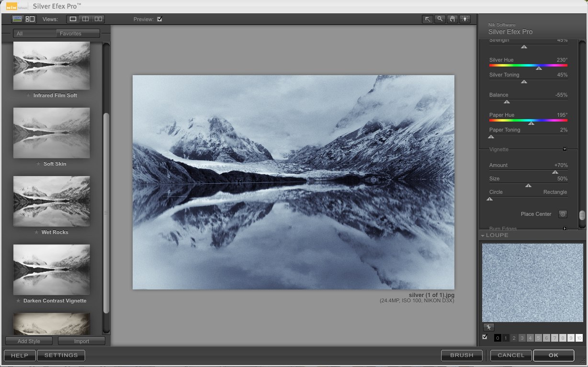Select the arrow pointer tool

pos(428,19)
